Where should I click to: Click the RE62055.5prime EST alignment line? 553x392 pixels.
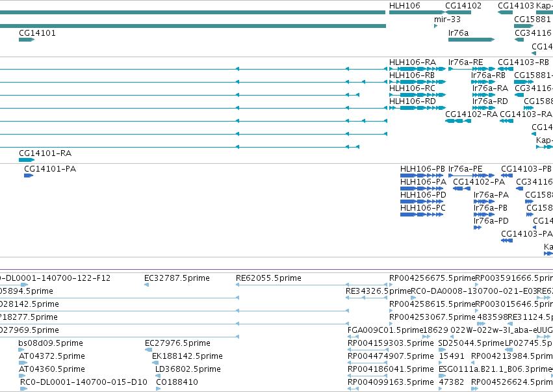[x=312, y=285]
